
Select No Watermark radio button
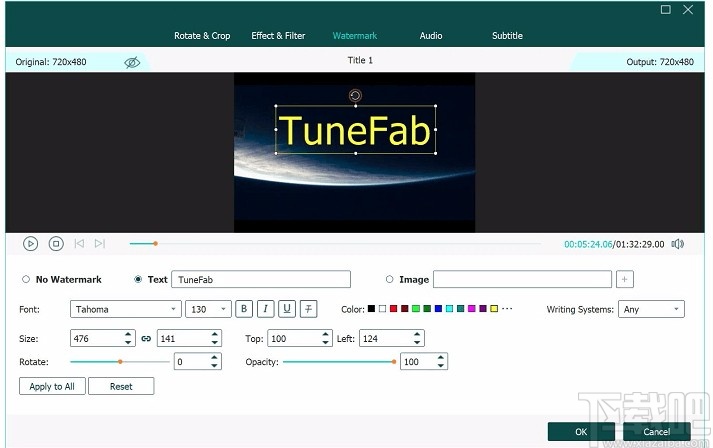26,279
